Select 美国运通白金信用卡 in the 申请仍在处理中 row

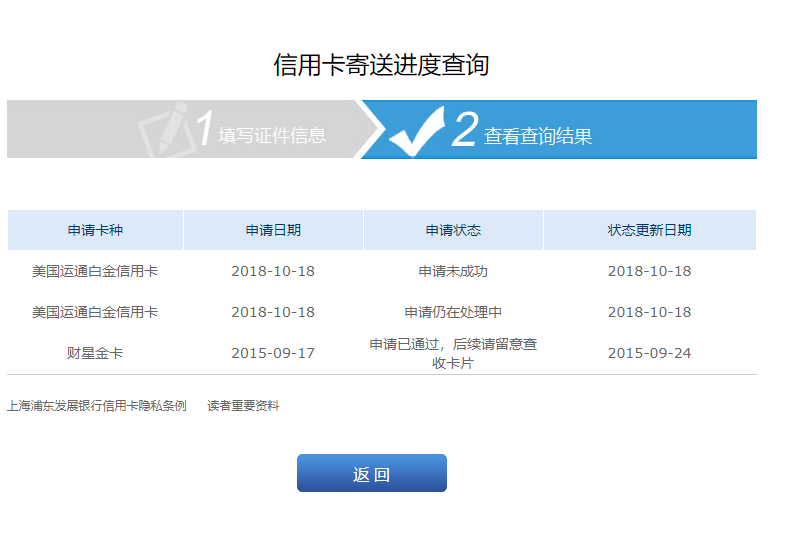coord(95,312)
